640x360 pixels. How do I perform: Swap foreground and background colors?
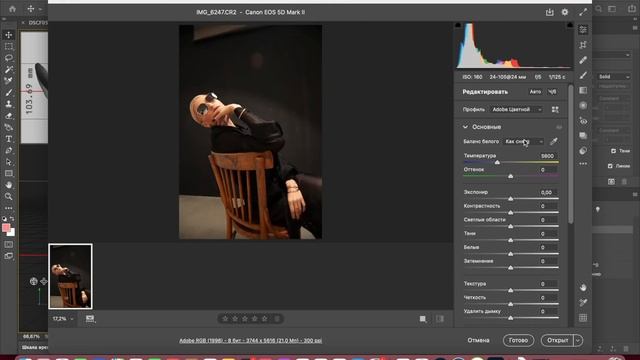12,219
